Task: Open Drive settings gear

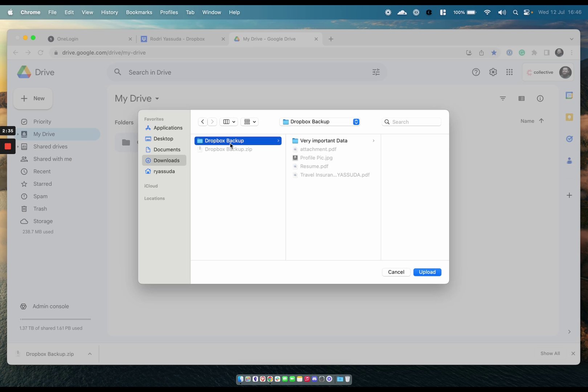Action: [493, 72]
